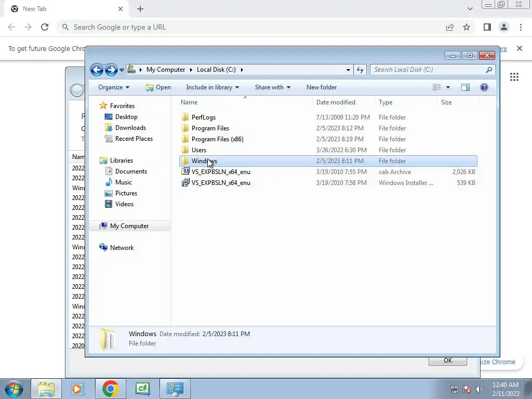Go back with Explorer's blue back arrow

(97, 70)
